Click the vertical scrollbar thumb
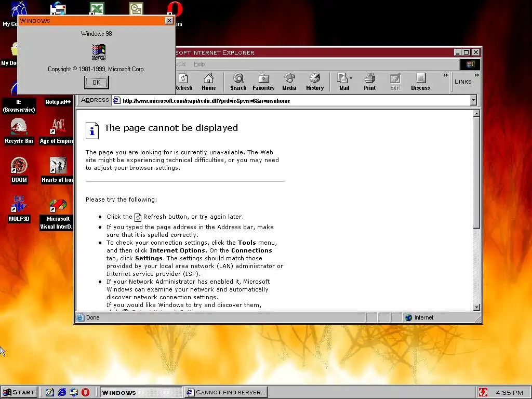Screen dimensions: 532x399 click(x=476, y=173)
